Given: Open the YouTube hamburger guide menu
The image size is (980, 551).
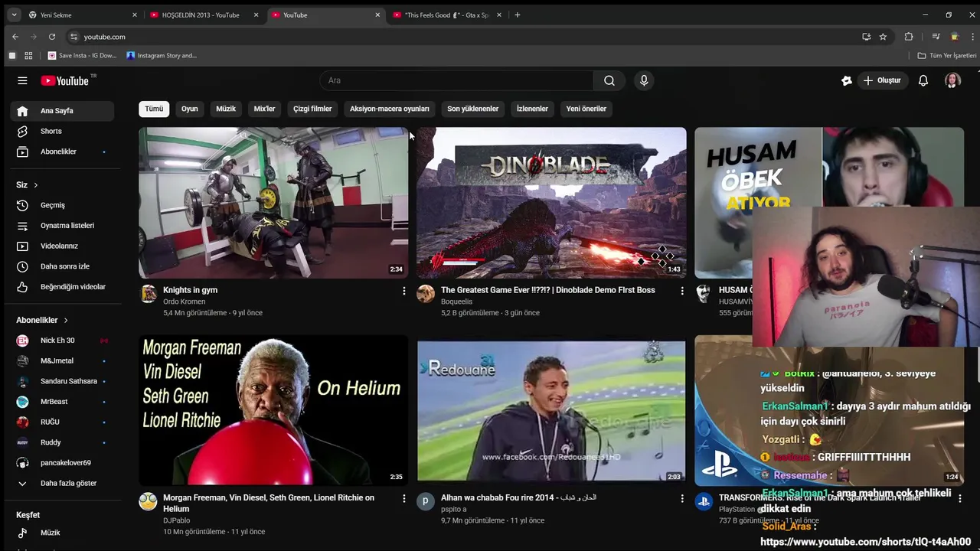Looking at the screenshot, I should coord(22,80).
